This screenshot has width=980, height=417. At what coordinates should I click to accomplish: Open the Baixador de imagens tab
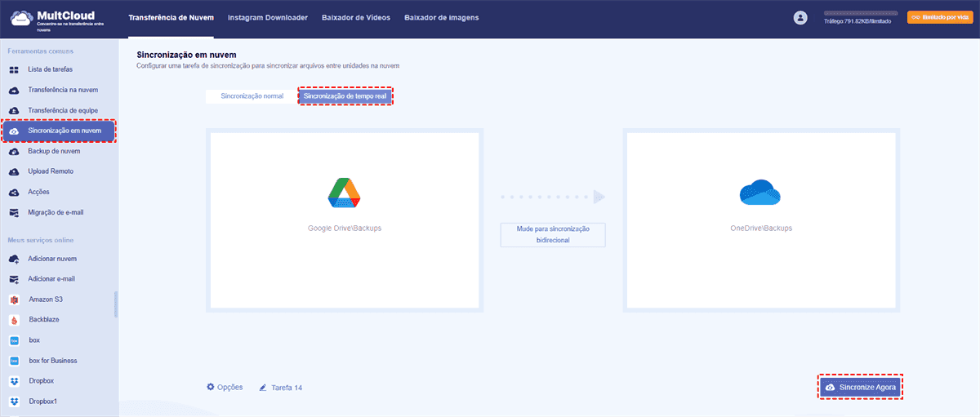coord(442,17)
